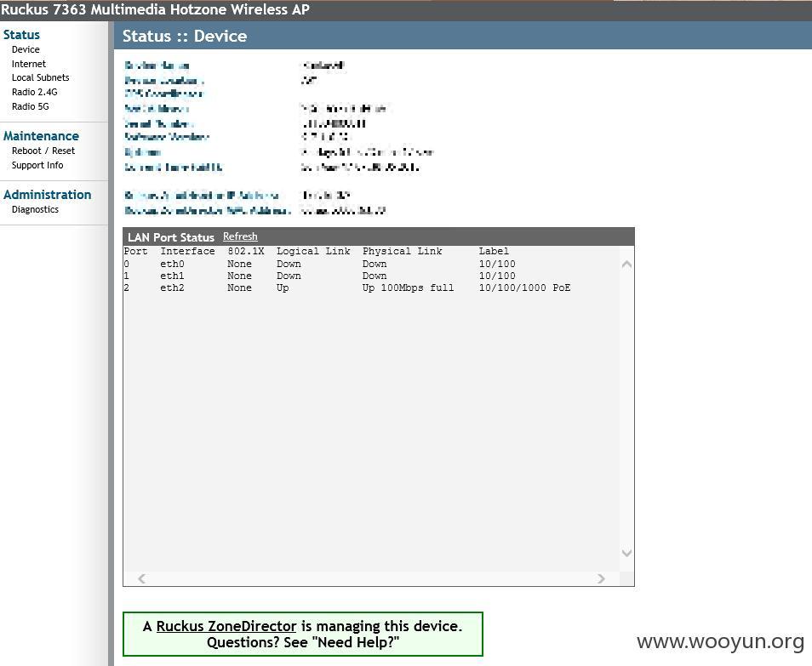Open the Ruckus ZoneDirector link

coord(226,626)
